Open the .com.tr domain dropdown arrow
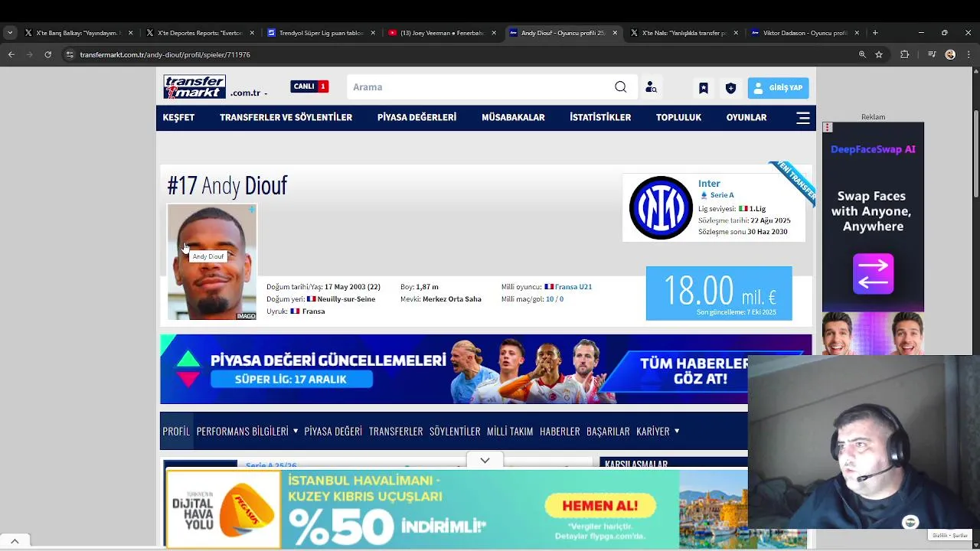 pos(266,93)
